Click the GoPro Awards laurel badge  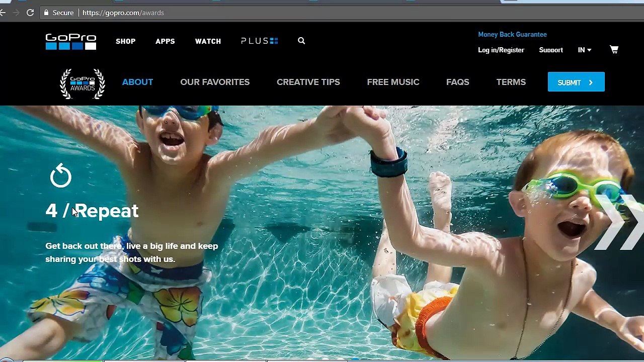tap(83, 83)
